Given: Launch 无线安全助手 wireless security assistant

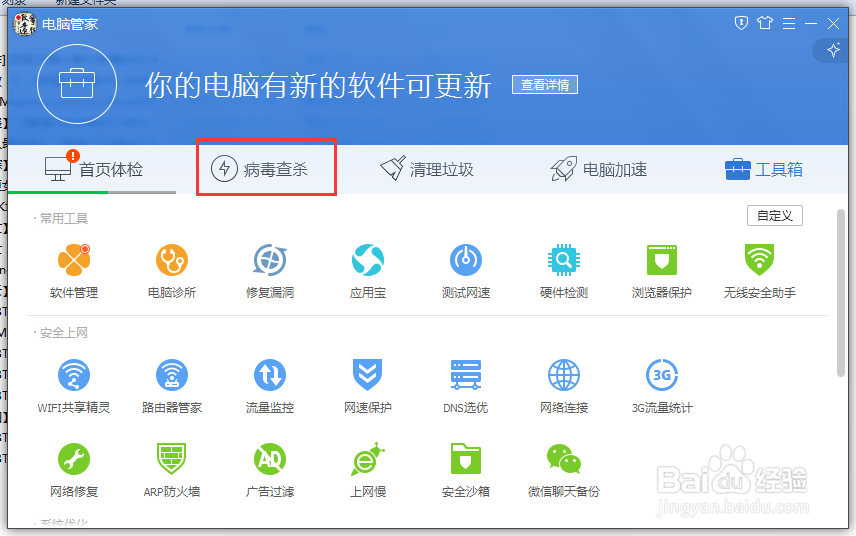Looking at the screenshot, I should (x=759, y=271).
